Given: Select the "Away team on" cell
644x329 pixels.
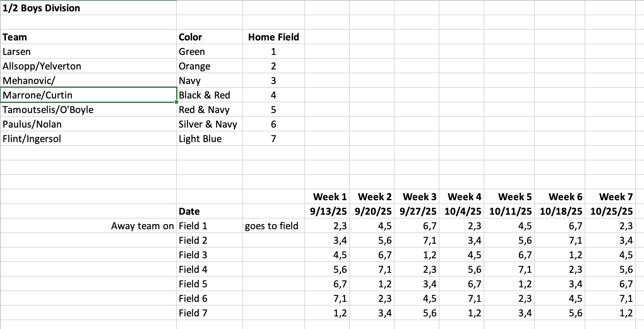Looking at the screenshot, I should tap(142, 226).
